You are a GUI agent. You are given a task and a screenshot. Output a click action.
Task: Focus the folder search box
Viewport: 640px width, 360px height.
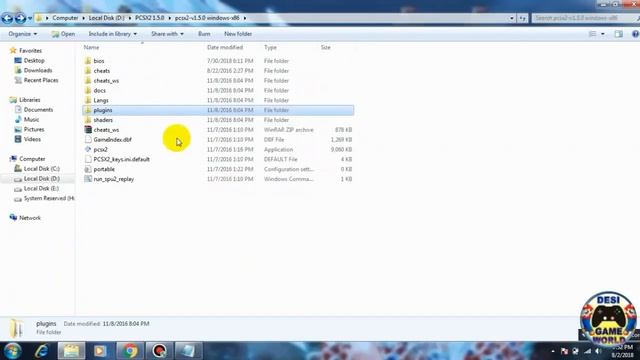584,18
